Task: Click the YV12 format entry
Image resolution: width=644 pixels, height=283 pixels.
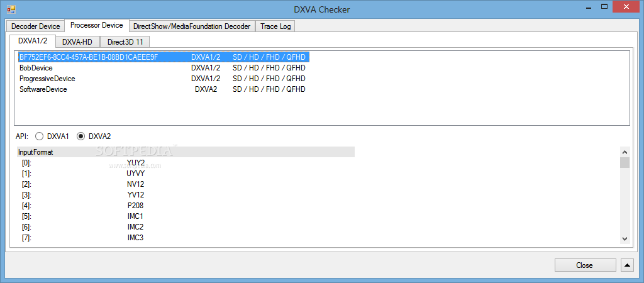Action: click(x=136, y=195)
